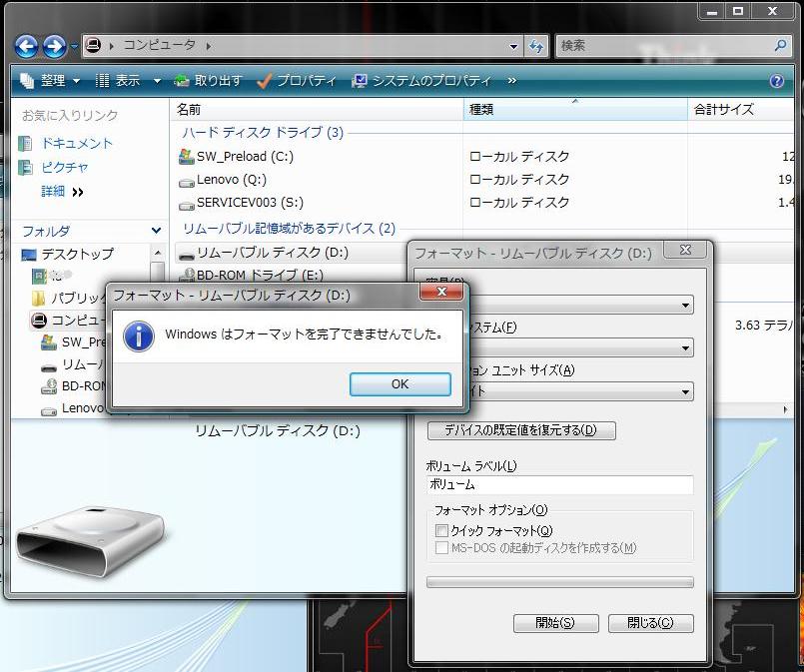804x672 pixels.
Task: Open the allocation unit size dropdown
Action: coord(685,392)
